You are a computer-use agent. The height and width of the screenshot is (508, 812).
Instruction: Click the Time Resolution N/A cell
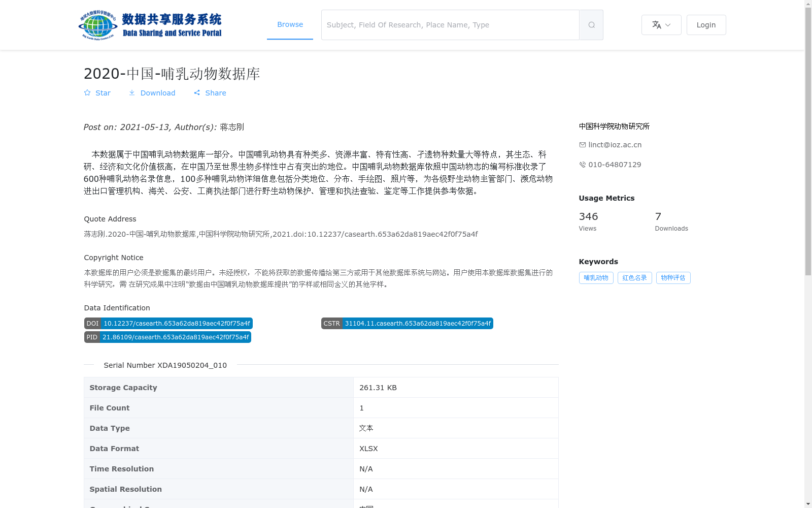click(x=456, y=469)
